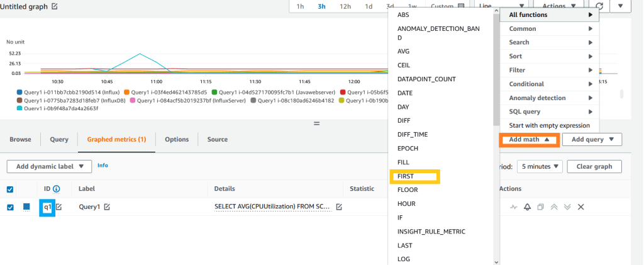
Task: Select the 12h time range
Action: (345, 6)
